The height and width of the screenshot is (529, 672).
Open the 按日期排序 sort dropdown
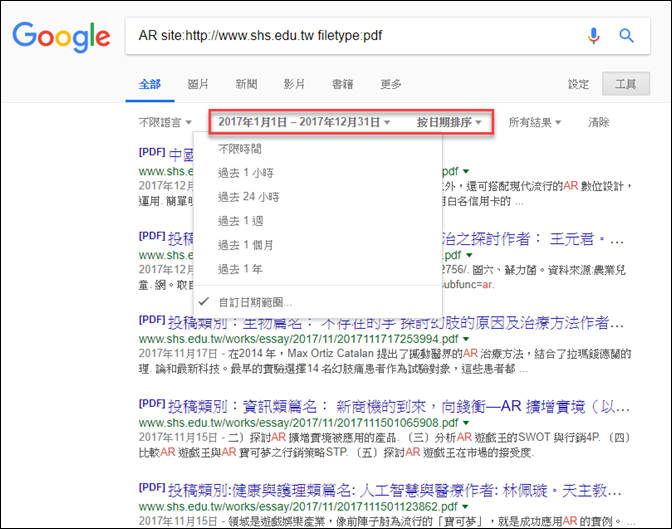tap(449, 122)
